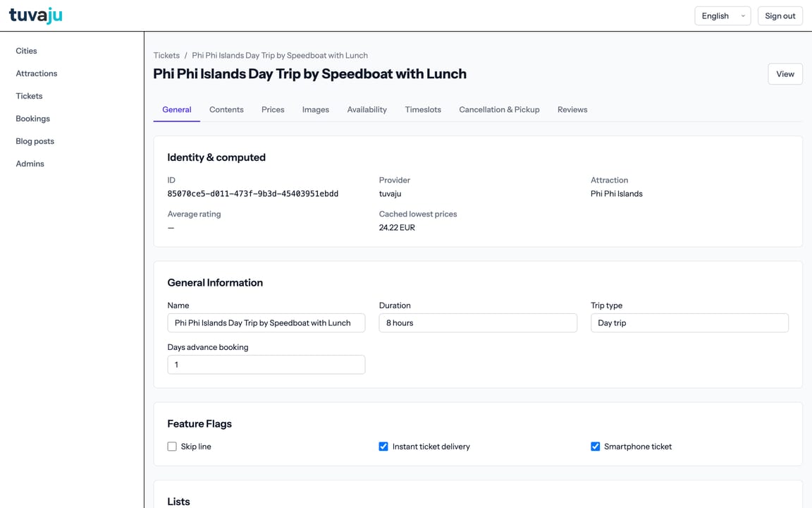
Task: Go to Attractions in the sidebar
Action: (x=36, y=73)
